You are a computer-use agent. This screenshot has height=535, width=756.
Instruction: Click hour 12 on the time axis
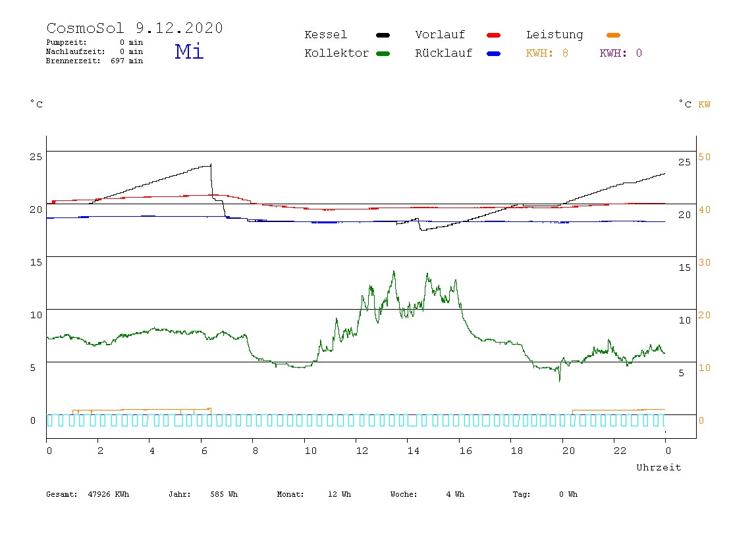click(362, 451)
